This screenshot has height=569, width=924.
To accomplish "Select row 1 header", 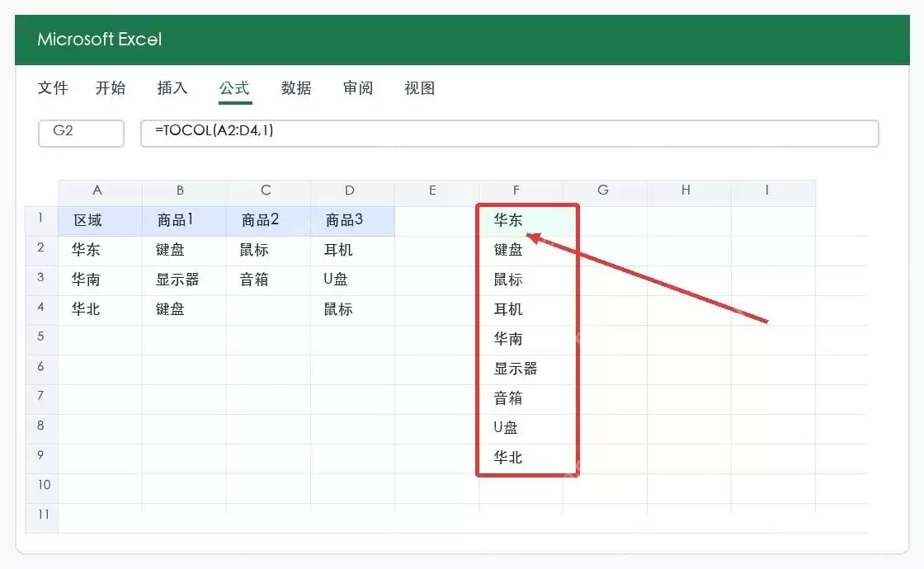I will pos(41,221).
